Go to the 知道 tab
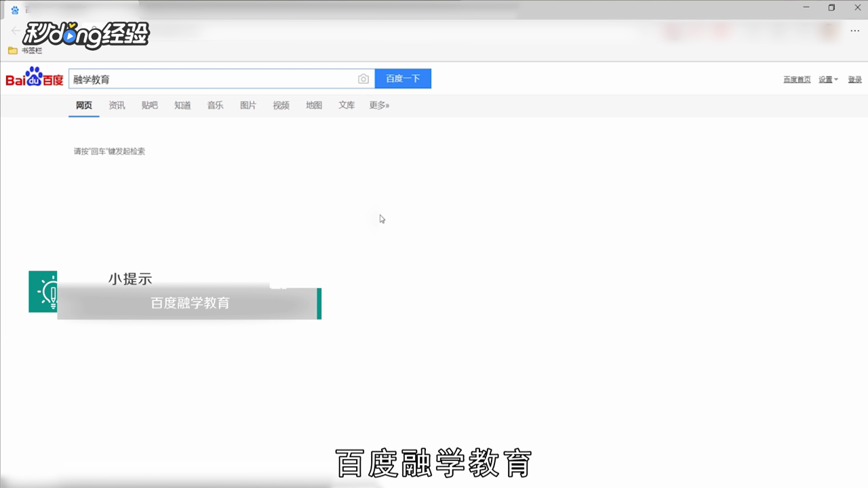 click(182, 105)
